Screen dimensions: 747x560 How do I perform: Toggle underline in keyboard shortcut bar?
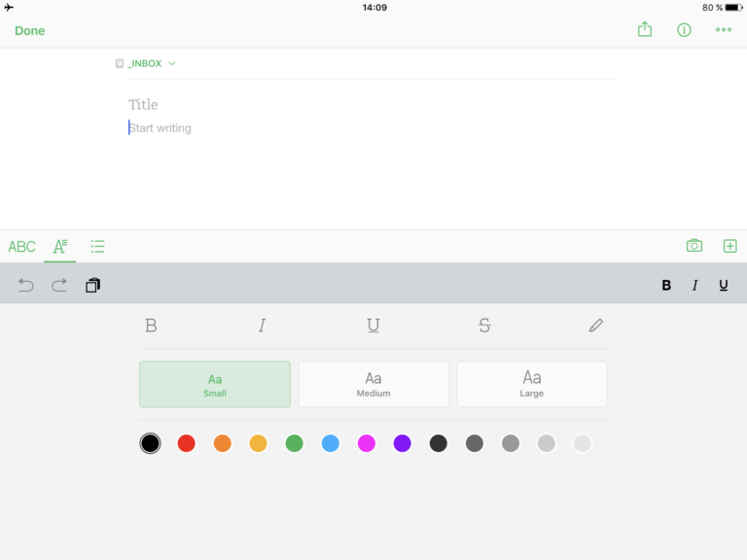point(724,285)
